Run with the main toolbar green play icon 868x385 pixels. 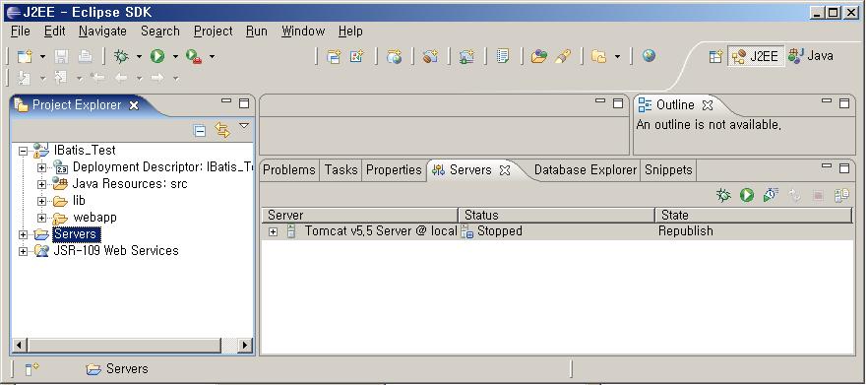pyautogui.click(x=157, y=56)
